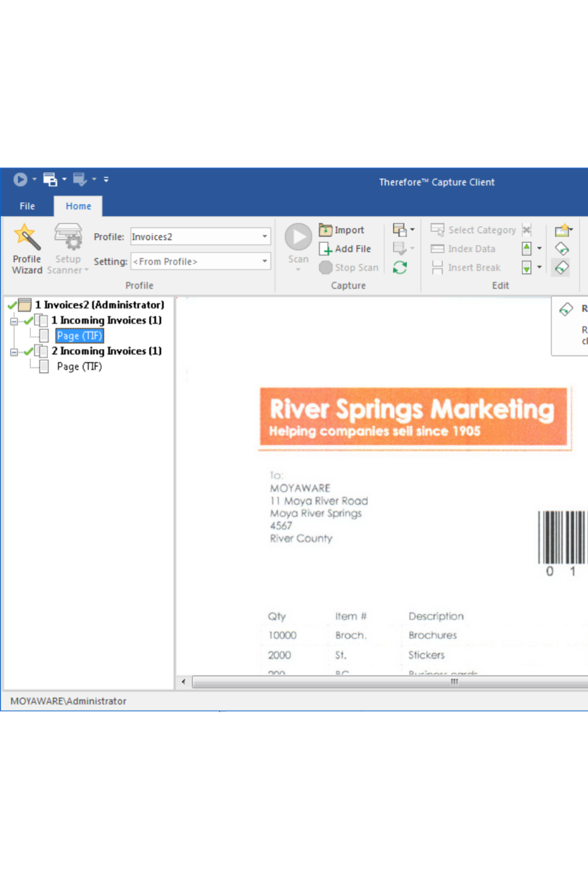Click the folder with star icon
The height and width of the screenshot is (880, 588).
tap(562, 230)
